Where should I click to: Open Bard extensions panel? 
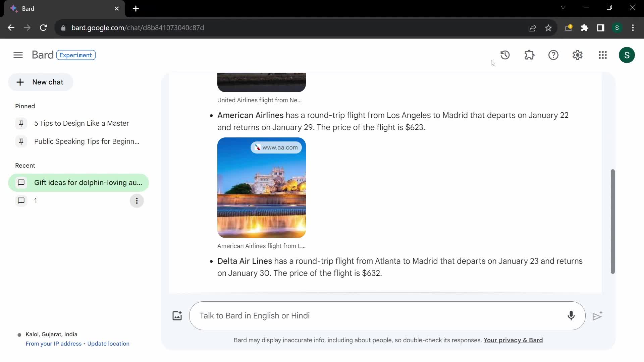pos(530,55)
